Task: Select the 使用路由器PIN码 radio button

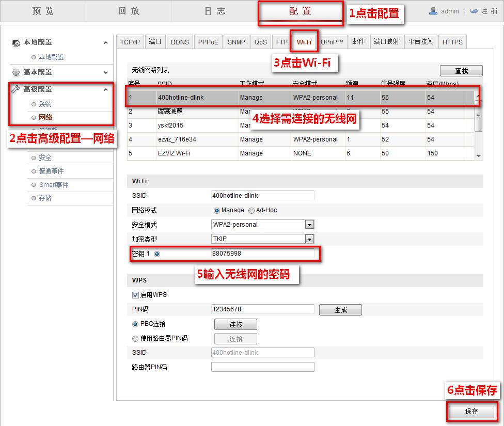Action: [135, 339]
